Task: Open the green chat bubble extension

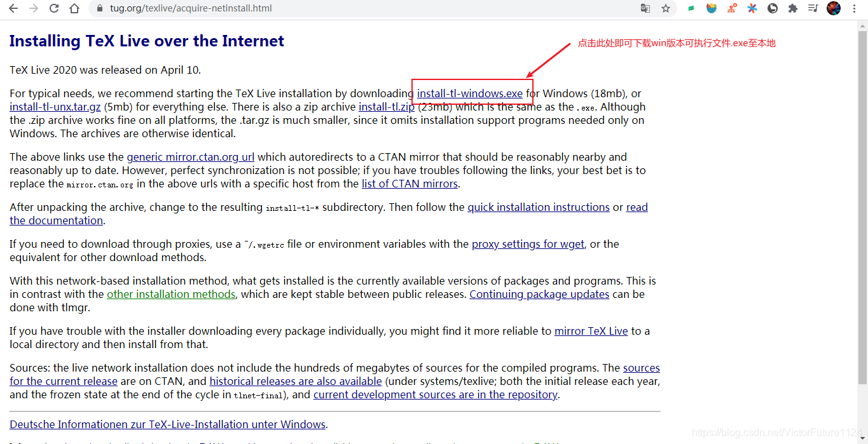Action: click(691, 8)
